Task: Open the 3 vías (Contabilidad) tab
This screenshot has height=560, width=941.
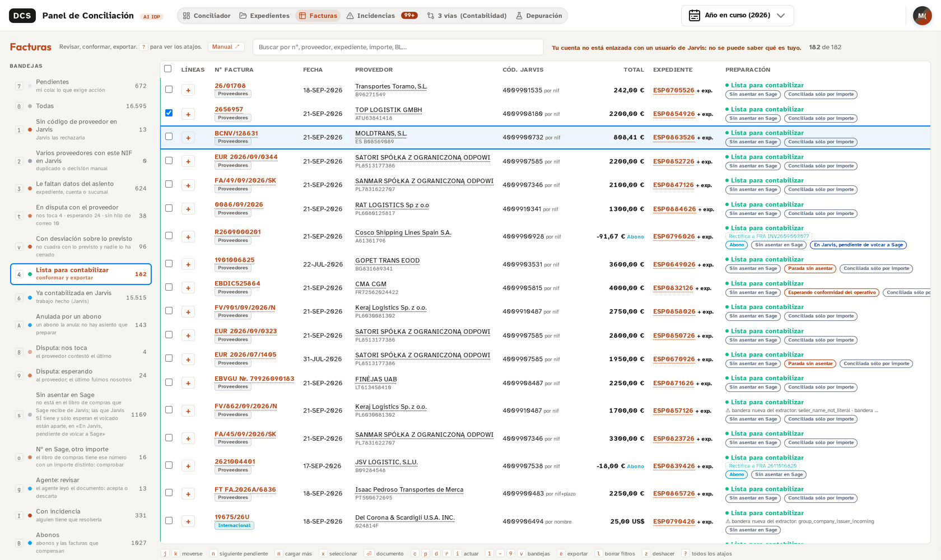Action: pyautogui.click(x=467, y=16)
